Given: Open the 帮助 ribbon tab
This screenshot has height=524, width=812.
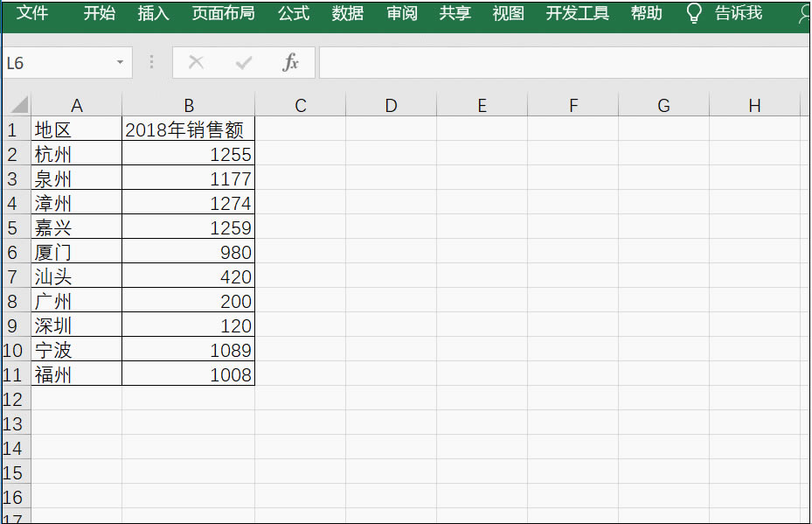Looking at the screenshot, I should click(646, 13).
